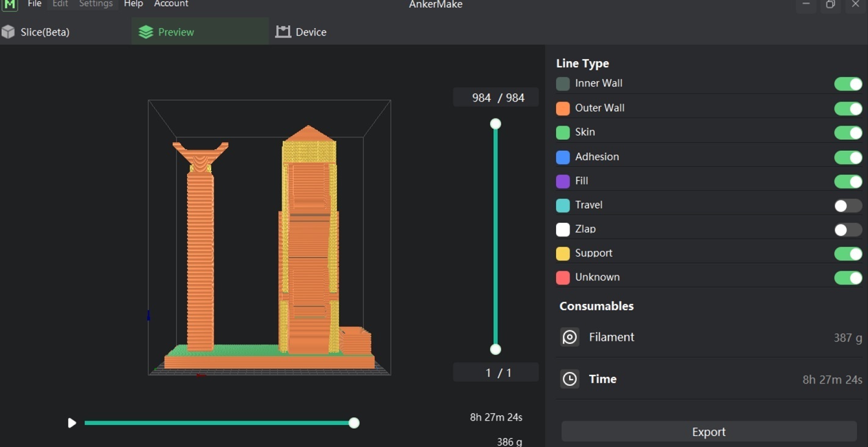Click the Travel cyan color swatch
868x447 pixels.
pos(563,206)
